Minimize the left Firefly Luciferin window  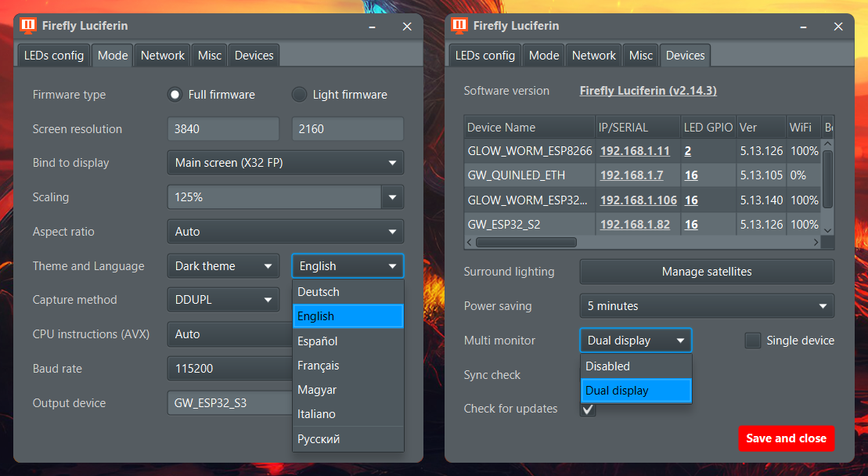pos(372,27)
